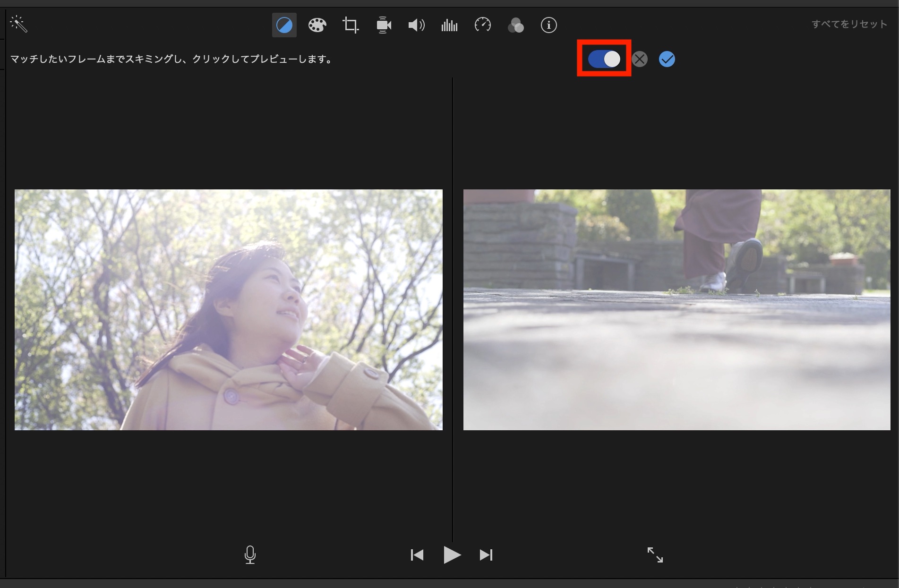Image resolution: width=899 pixels, height=588 pixels.
Task: Toggle the match color switch off
Action: tap(604, 59)
